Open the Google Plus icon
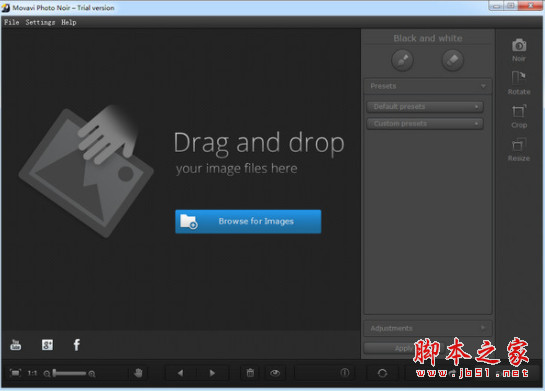Image resolution: width=545 pixels, height=391 pixels. tap(47, 345)
